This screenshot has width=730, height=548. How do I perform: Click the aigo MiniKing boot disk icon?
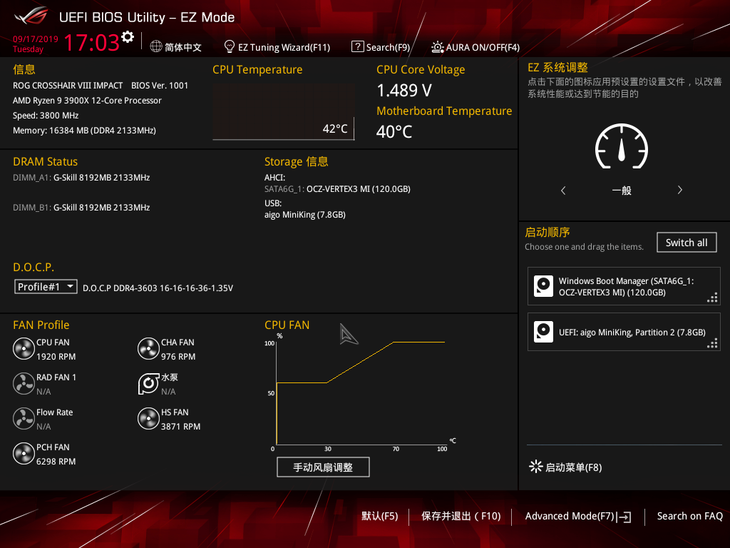[543, 332]
